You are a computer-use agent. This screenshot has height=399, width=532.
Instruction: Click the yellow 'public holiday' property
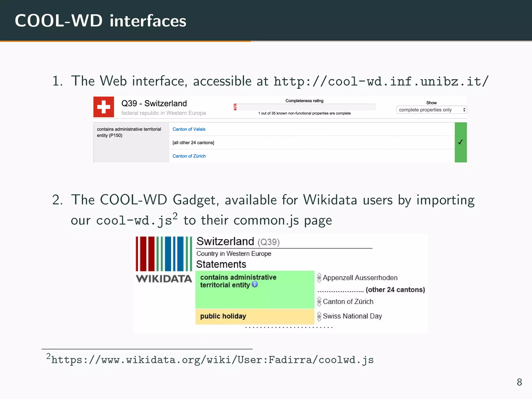pos(255,316)
